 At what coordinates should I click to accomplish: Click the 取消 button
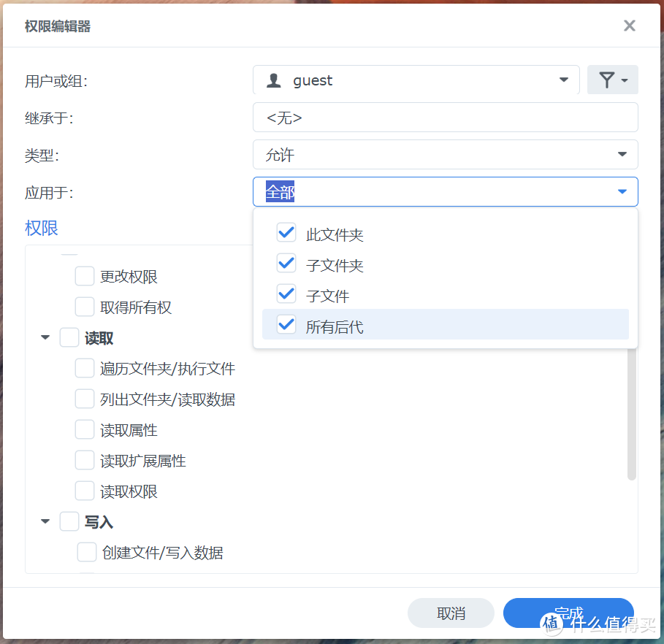coord(451,613)
